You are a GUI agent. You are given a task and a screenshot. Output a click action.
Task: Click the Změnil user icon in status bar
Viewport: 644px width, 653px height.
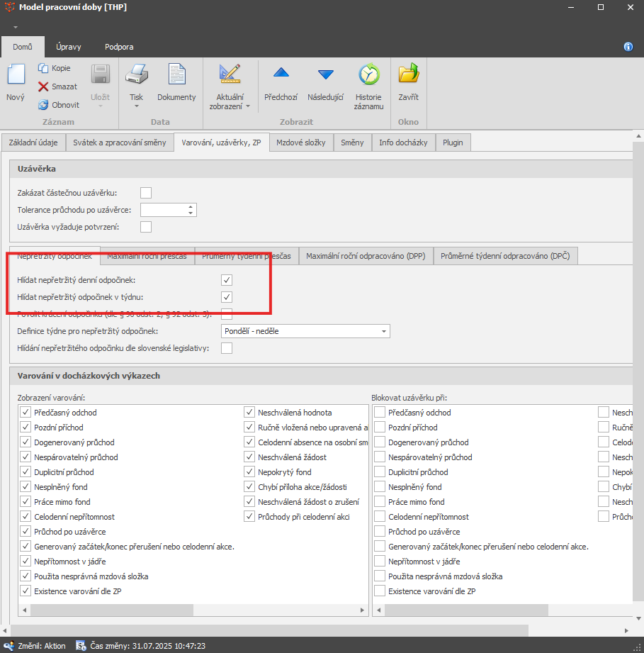click(x=9, y=646)
